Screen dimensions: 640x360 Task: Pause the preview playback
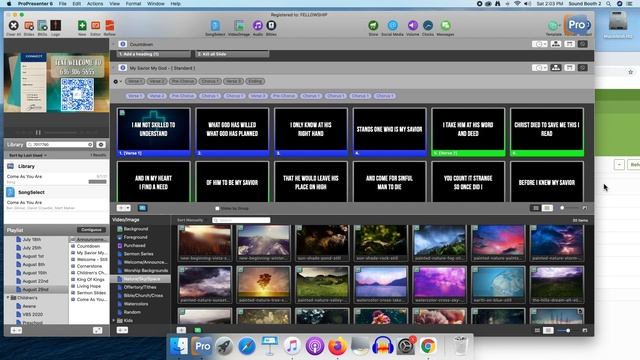coord(38,132)
